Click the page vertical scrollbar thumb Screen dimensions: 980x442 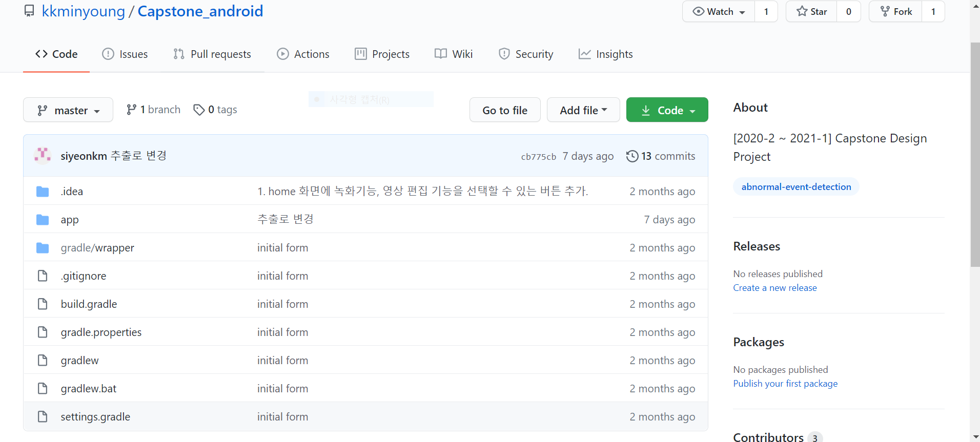click(x=975, y=155)
